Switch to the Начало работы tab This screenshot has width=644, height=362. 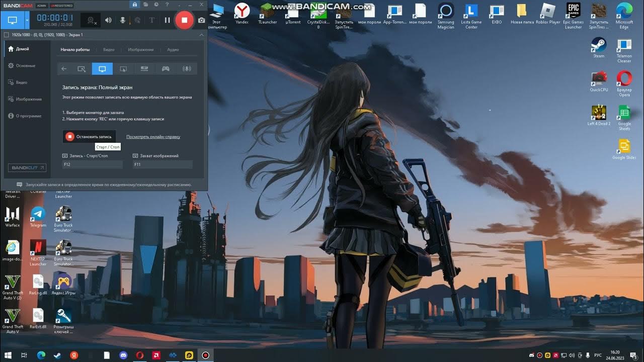point(75,50)
